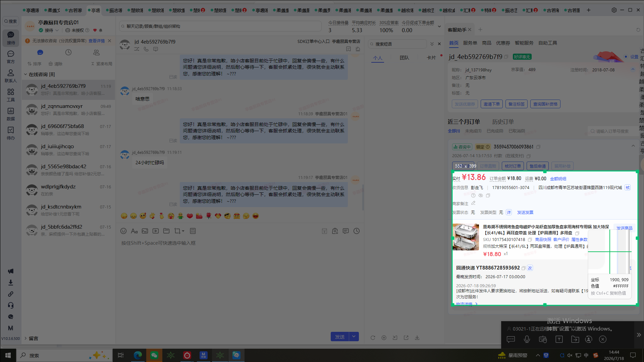Expand the reception statistics chevron
This screenshot has width=644, height=362.
pos(439,26)
